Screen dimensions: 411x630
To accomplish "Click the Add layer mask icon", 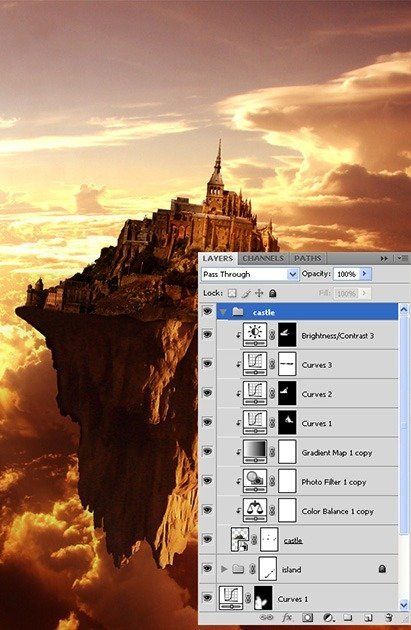I will click(x=308, y=618).
